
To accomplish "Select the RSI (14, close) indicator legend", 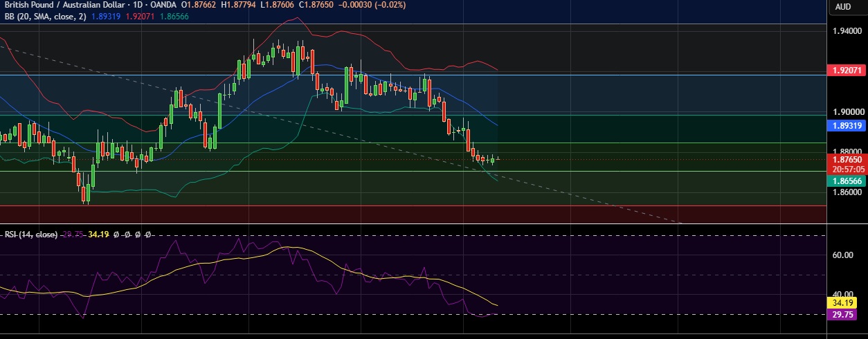I will coord(31,235).
